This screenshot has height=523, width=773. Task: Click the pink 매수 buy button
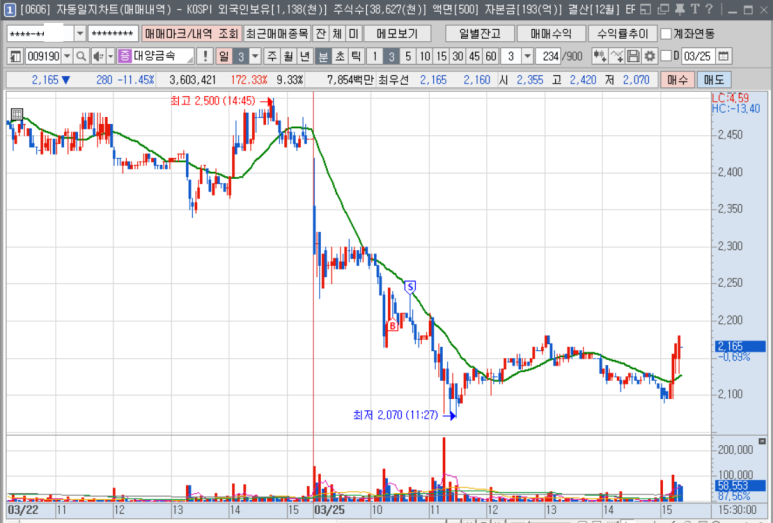tap(677, 80)
